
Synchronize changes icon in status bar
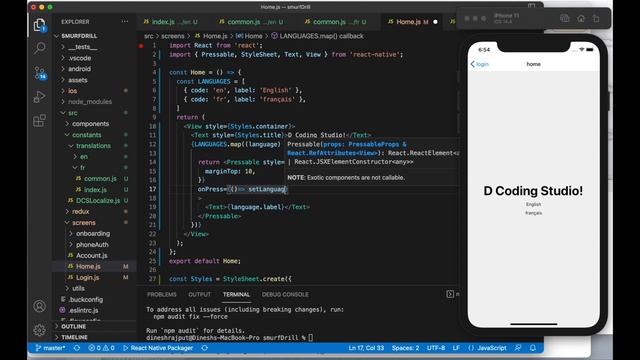click(x=77, y=348)
